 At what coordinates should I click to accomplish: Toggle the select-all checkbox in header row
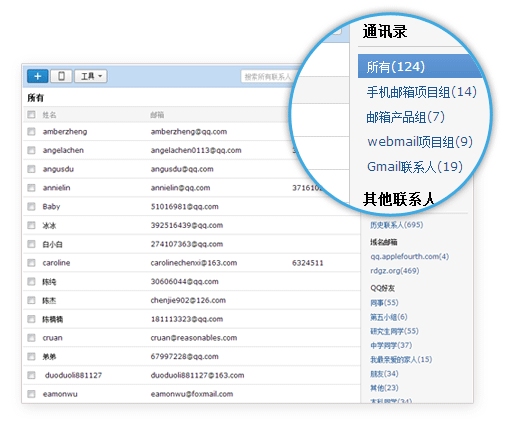coord(31,115)
